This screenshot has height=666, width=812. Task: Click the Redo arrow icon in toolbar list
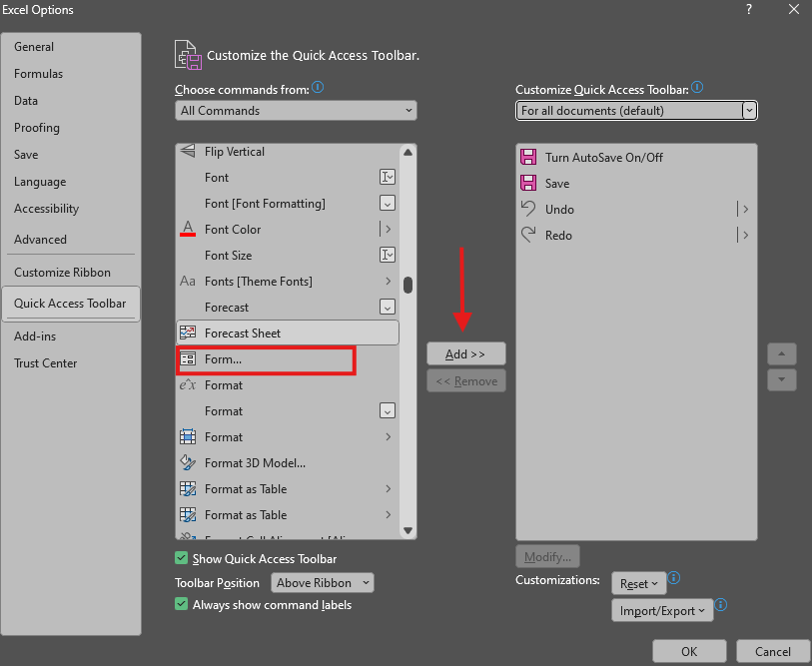tap(528, 236)
